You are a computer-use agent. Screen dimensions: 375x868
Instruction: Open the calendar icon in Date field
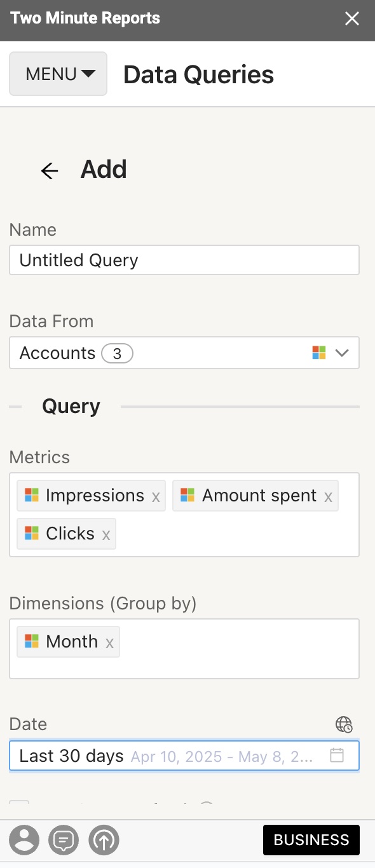tap(337, 756)
